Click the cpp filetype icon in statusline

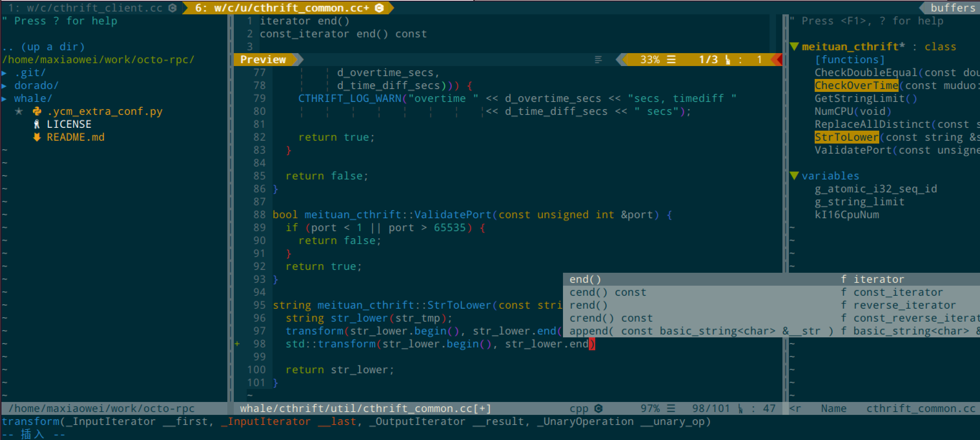(x=598, y=408)
